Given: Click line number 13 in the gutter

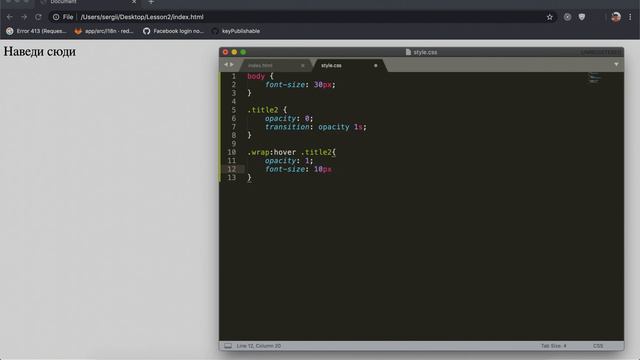Looking at the screenshot, I should pos(232,178).
